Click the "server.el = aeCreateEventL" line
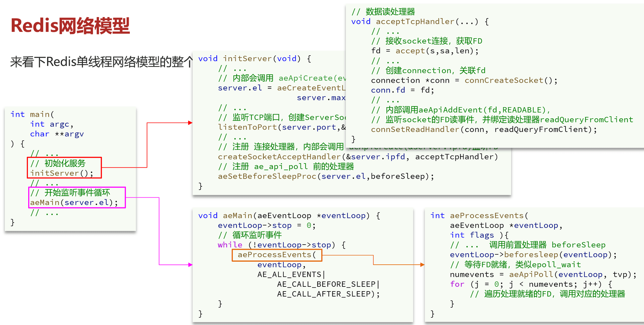Image resolution: width=644 pixels, height=325 pixels. (282, 88)
